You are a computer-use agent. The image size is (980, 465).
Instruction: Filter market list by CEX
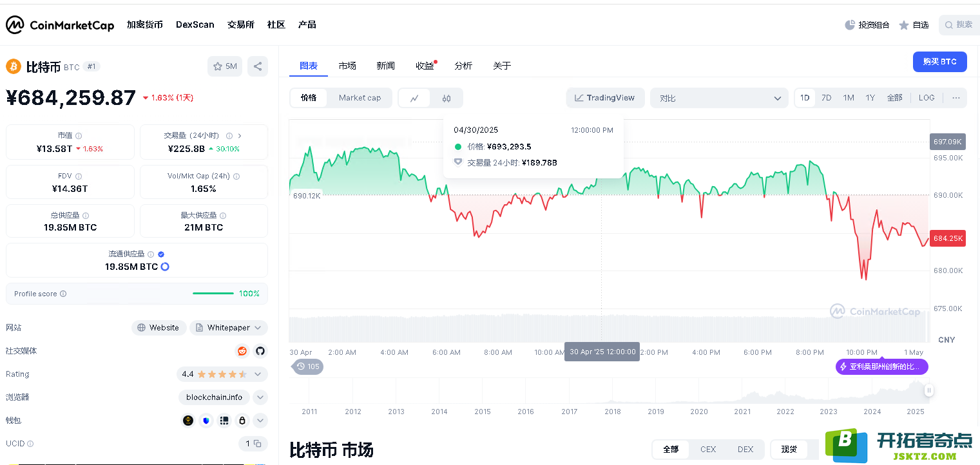tap(708, 449)
